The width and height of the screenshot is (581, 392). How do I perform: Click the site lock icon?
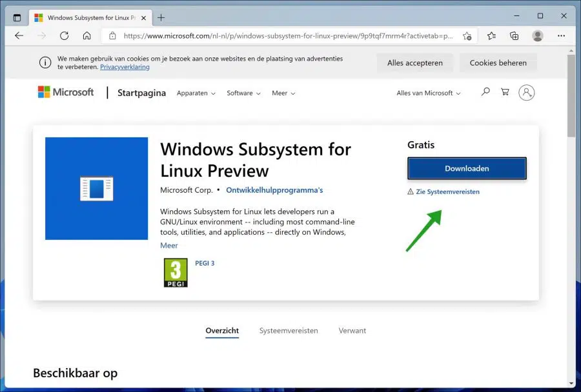[112, 36]
